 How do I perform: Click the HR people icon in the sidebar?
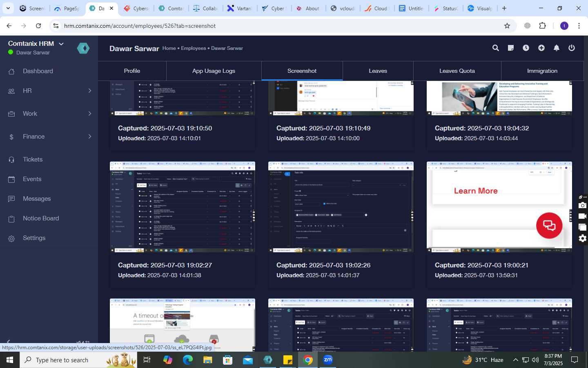click(x=11, y=91)
